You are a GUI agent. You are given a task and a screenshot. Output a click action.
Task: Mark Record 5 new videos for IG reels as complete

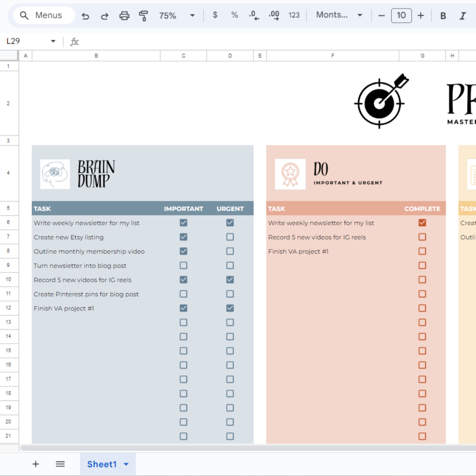tap(422, 237)
